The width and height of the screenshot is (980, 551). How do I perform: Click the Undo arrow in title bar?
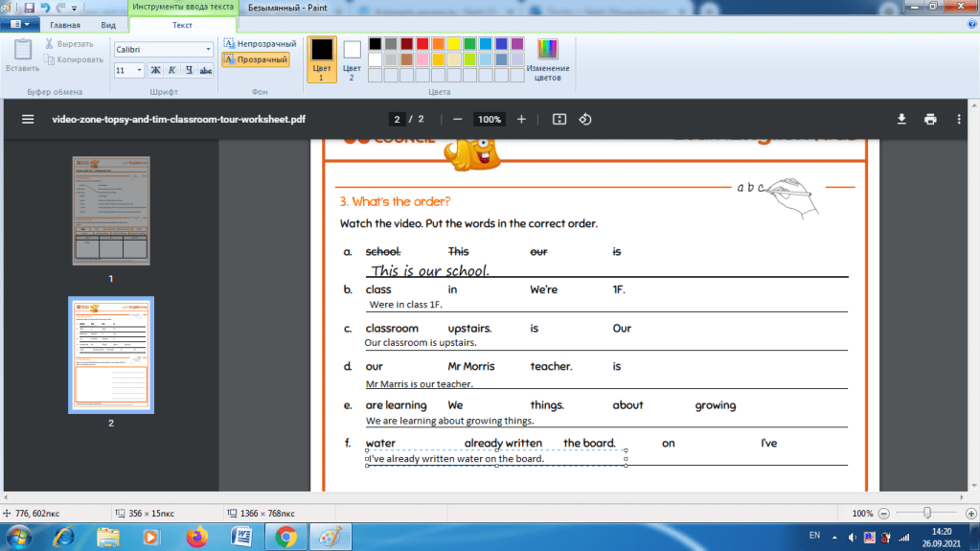[x=45, y=7]
